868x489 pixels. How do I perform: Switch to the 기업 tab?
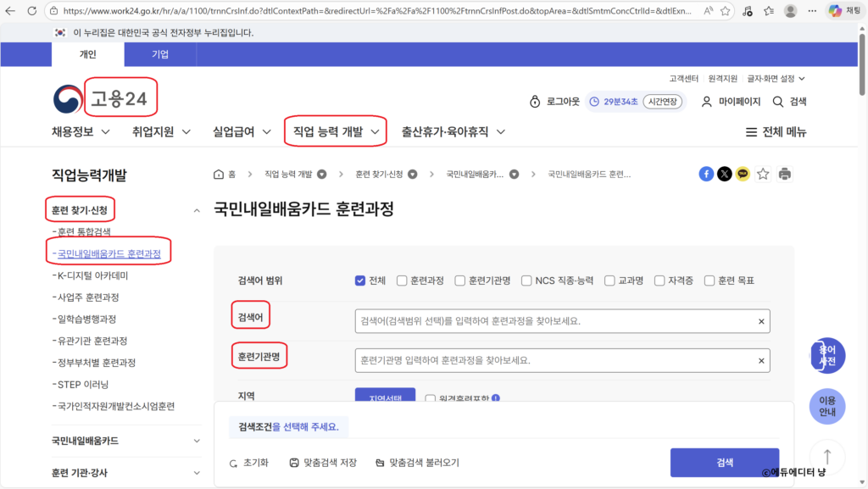tap(159, 53)
